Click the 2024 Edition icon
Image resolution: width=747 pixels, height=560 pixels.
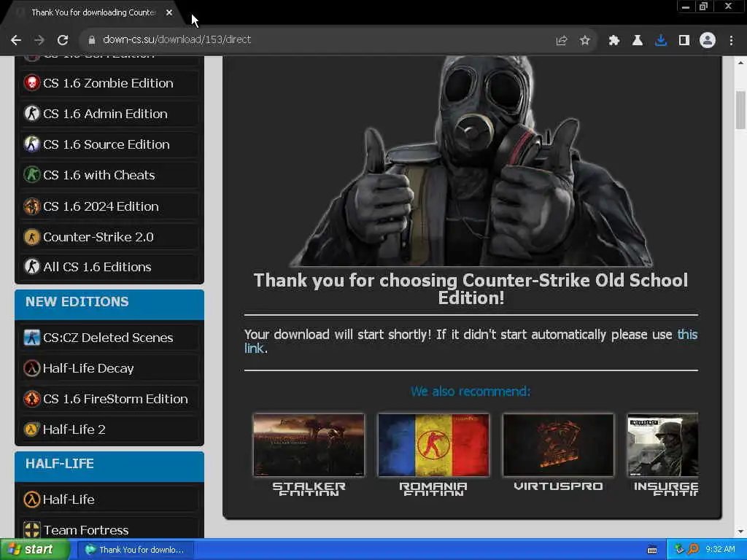(x=32, y=206)
